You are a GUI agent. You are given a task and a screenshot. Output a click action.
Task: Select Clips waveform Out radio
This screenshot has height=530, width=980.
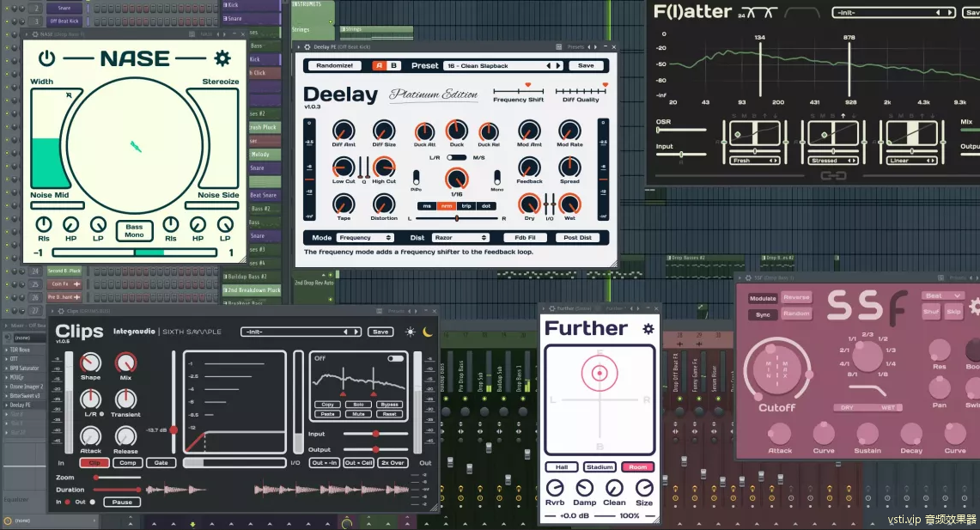click(93, 502)
